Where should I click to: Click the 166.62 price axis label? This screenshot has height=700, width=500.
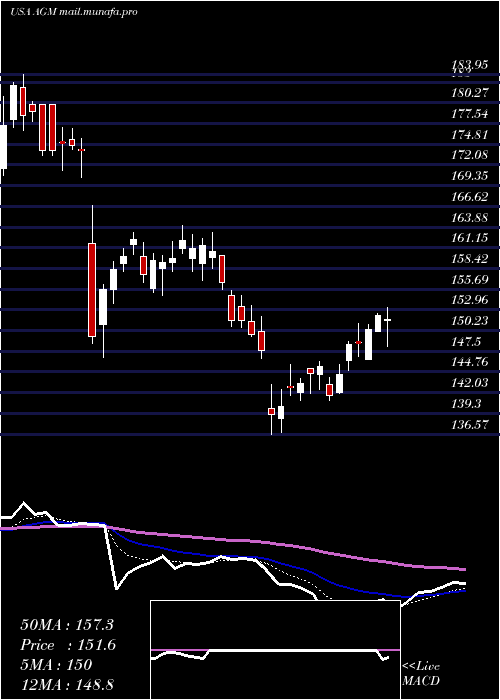pos(469,196)
